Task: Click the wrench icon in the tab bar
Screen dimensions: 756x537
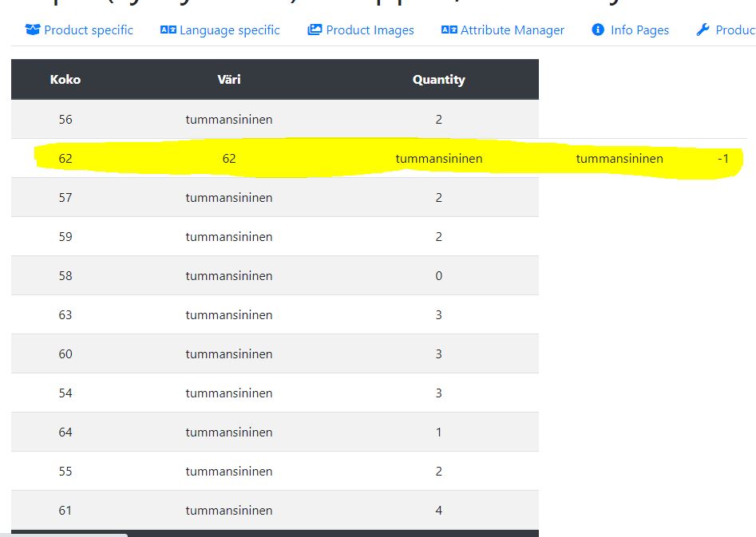Action: pos(703,30)
